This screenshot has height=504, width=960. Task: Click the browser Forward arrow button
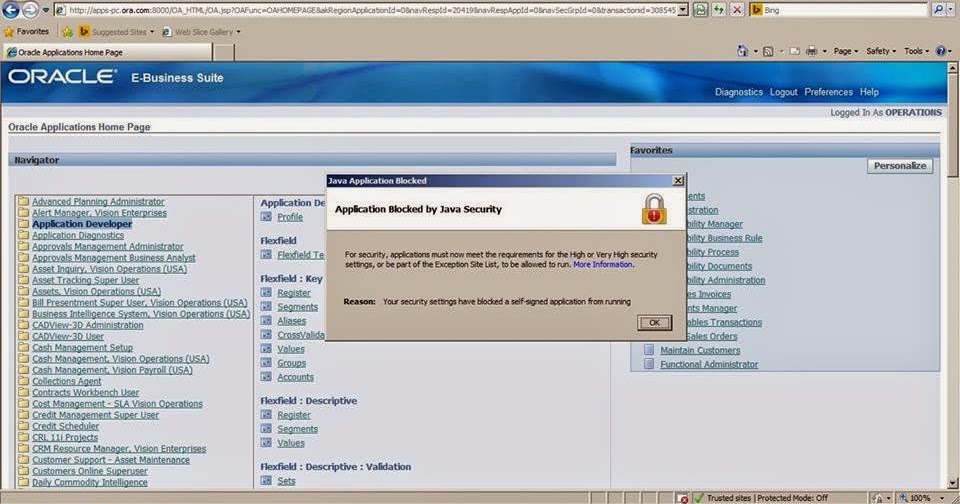[29, 10]
